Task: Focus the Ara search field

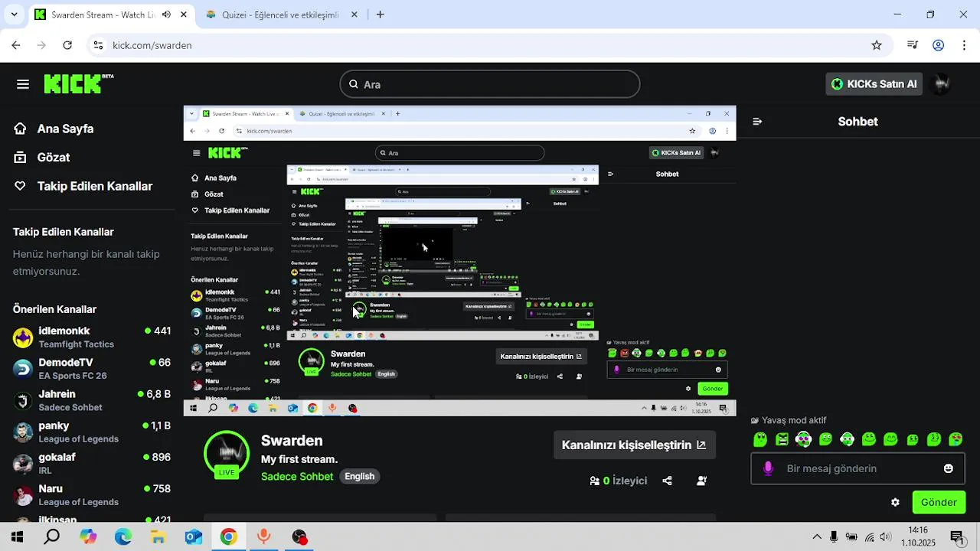Action: click(x=490, y=84)
